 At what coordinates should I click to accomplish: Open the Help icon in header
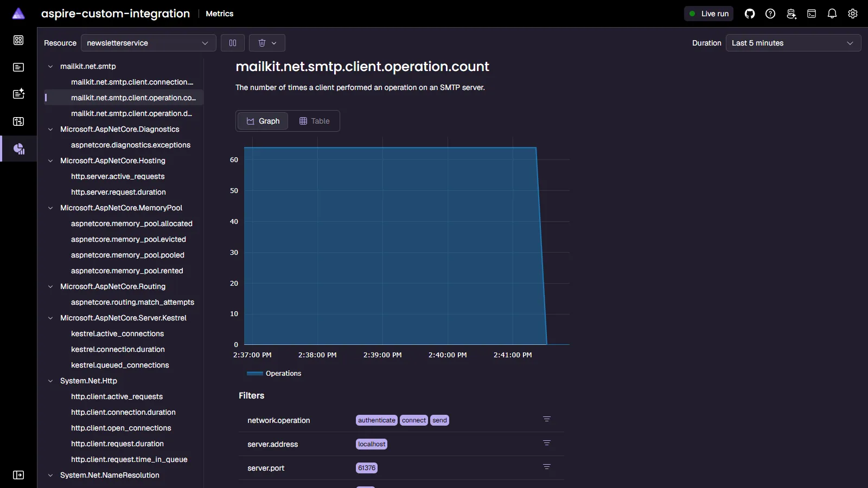(x=770, y=14)
